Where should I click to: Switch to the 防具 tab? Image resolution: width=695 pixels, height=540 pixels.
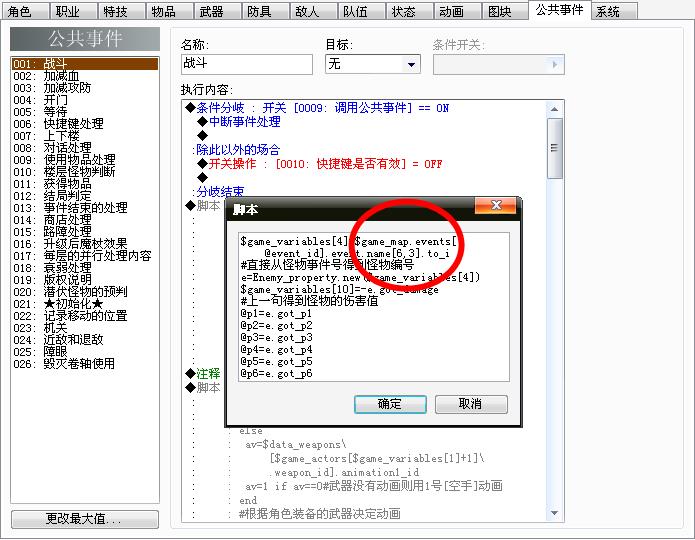click(x=266, y=11)
